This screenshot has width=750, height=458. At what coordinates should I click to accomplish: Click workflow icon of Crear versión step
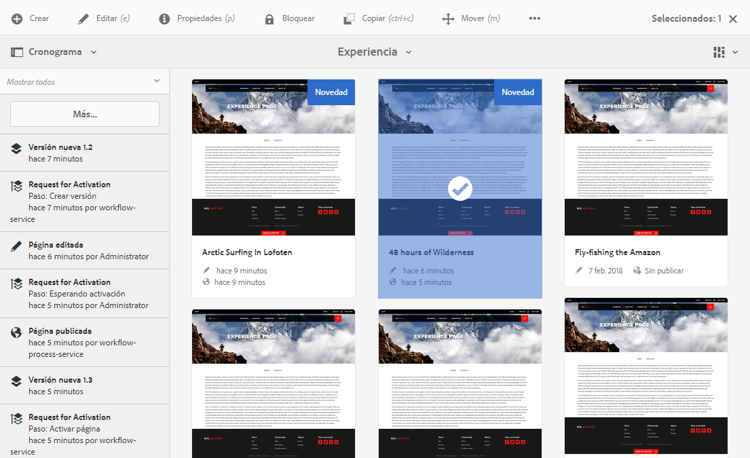click(x=16, y=186)
